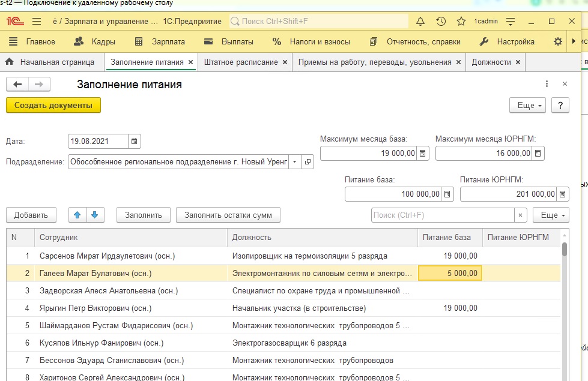Screen dimensions: 588x381
Task: Close the Заполнение питания tab
Action: (x=190, y=62)
